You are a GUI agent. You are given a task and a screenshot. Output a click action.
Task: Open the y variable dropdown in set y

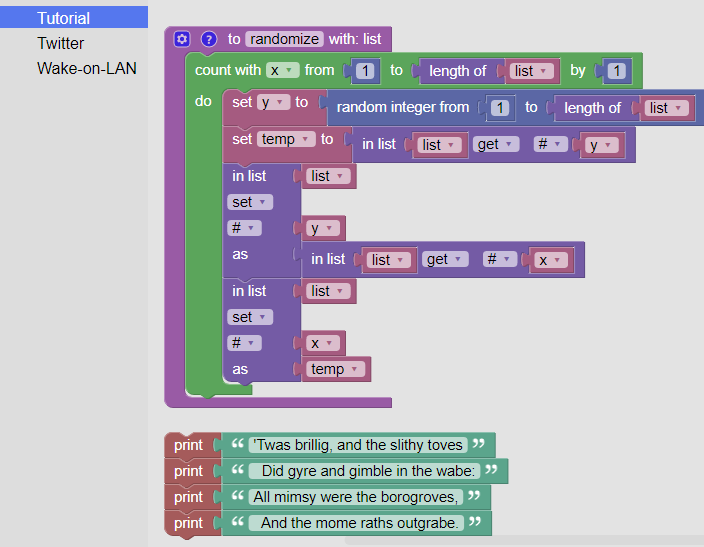tap(273, 102)
